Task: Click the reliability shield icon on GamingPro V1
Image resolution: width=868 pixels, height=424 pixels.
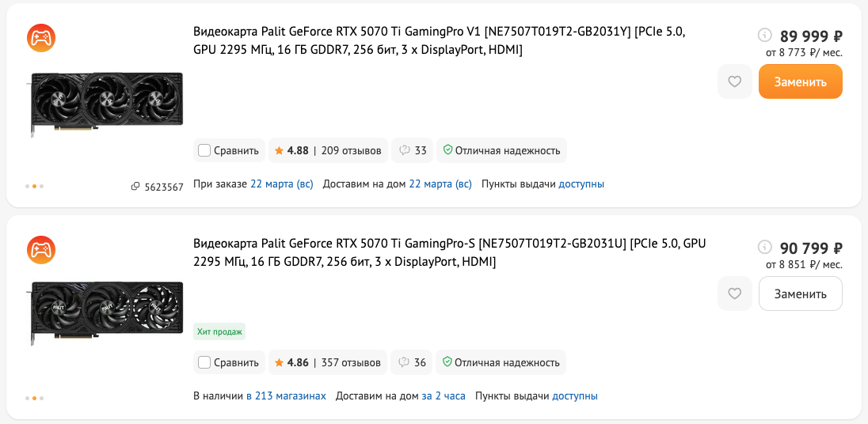Action: (447, 150)
